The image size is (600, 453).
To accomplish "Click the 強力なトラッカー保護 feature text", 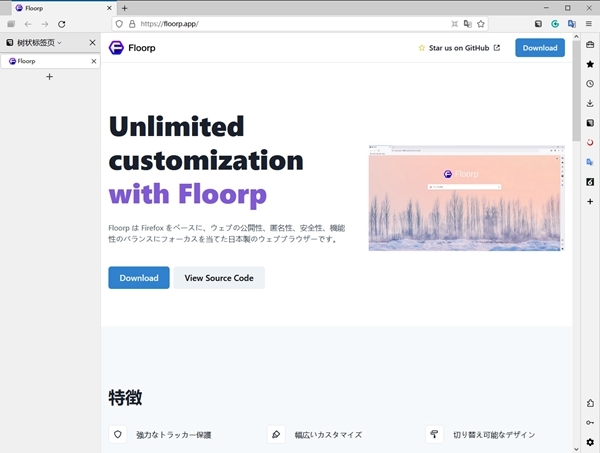I will [174, 435].
